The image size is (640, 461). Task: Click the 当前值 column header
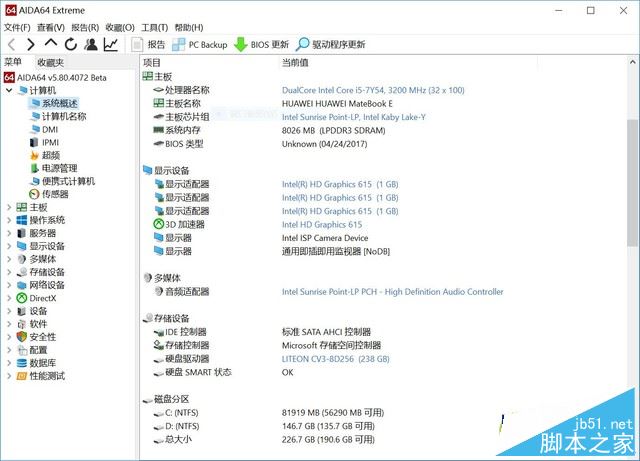pos(295,62)
